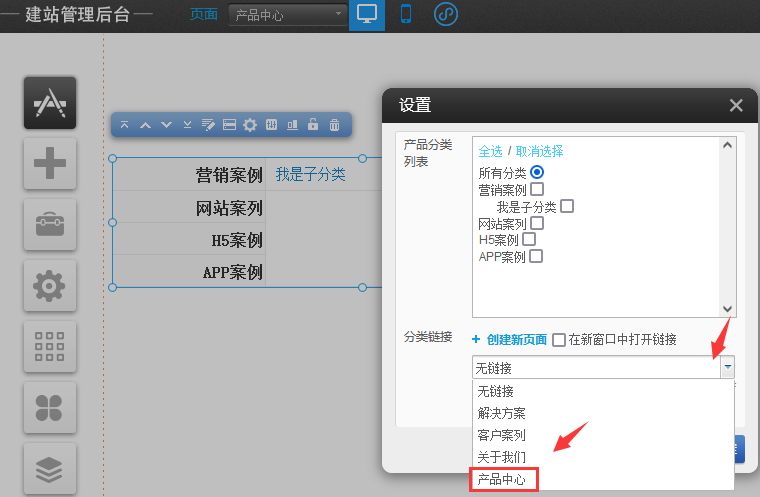Image resolution: width=760 pixels, height=497 pixels.
Task: Click the unlock padlock icon in toolbar
Action: pyautogui.click(x=313, y=125)
